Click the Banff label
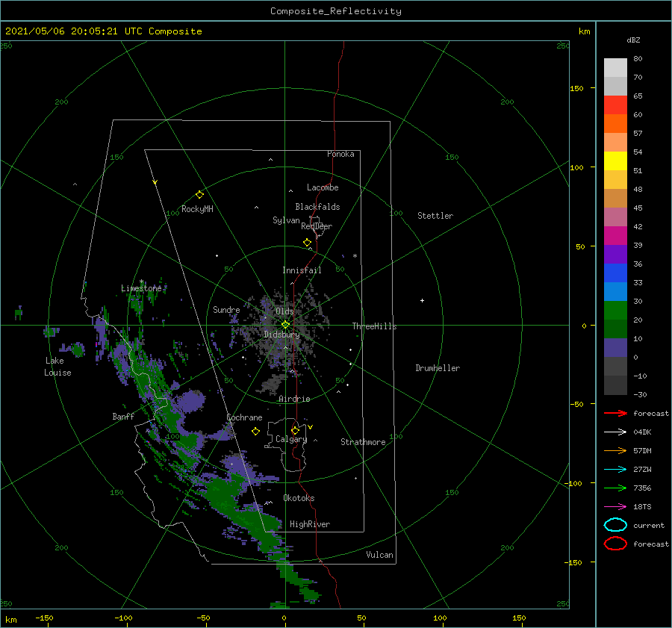Viewport: 672px width, 628px height. click(123, 416)
